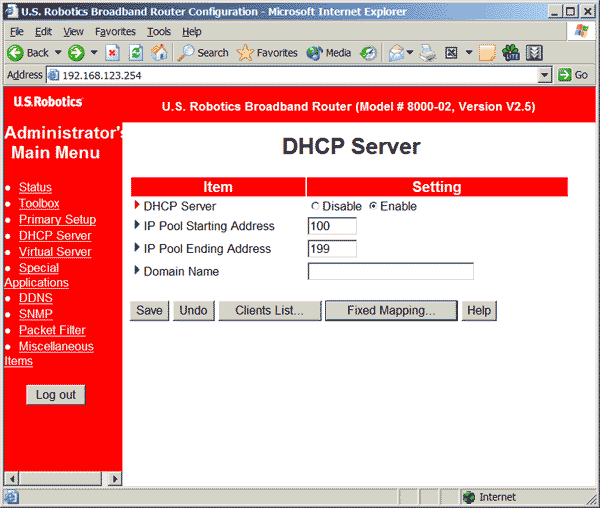Screen dimensions: 600x508
Task: Select the Disable DHCP Server radio button
Action: (315, 207)
